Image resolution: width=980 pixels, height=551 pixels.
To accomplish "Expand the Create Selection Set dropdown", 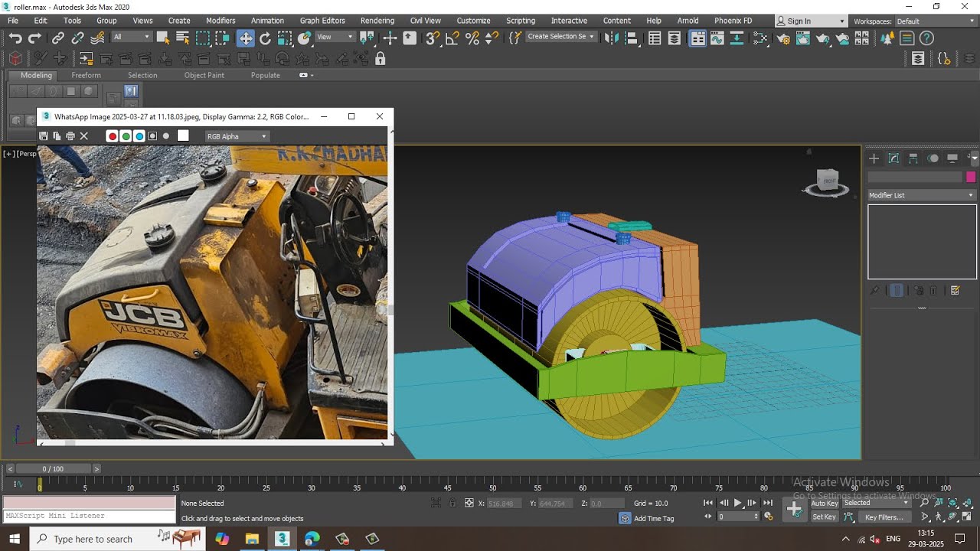I will (561, 37).
